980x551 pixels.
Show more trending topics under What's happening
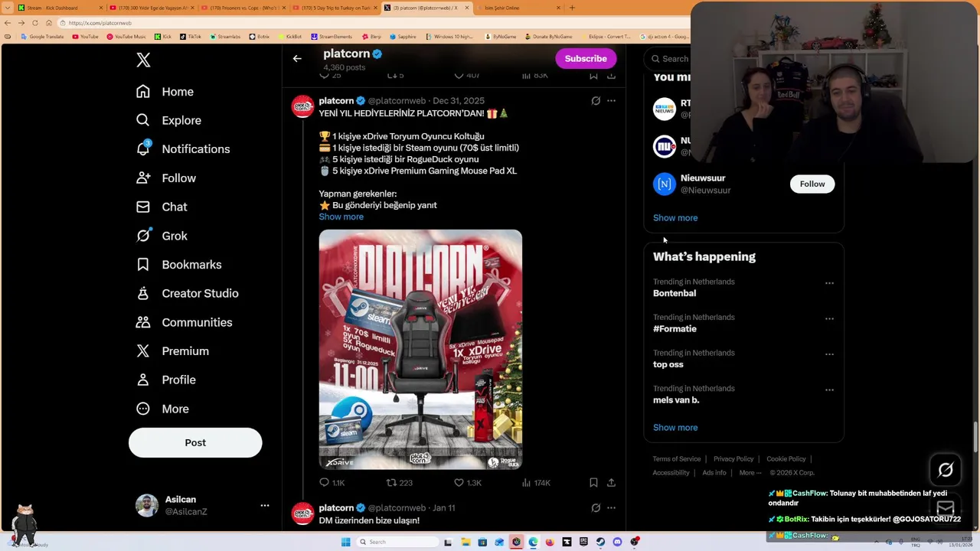click(675, 428)
